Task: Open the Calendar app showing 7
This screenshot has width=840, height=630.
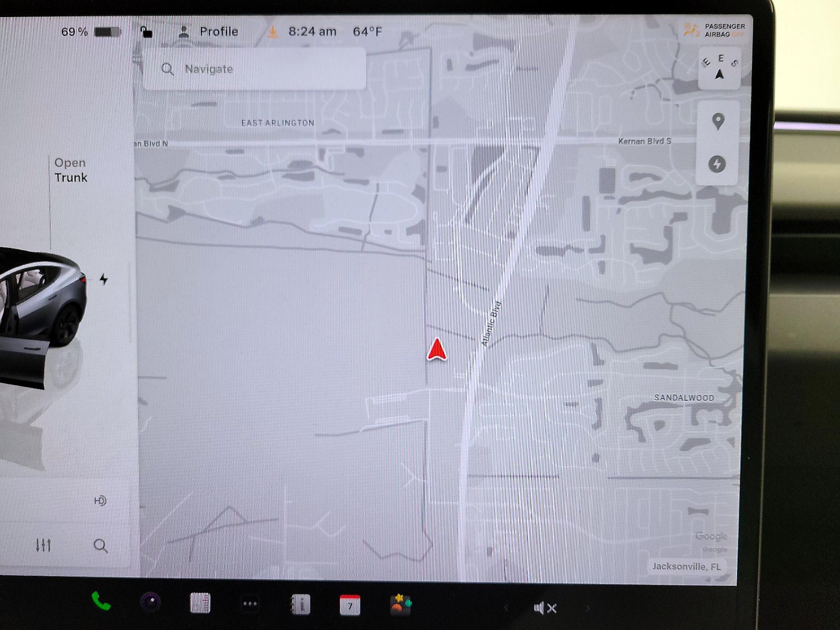Action: pyautogui.click(x=350, y=605)
